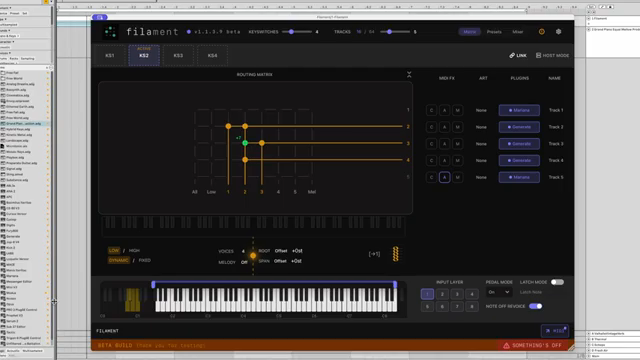Click the orange voices knob dot
640x360 pixels.
pyautogui.click(x=253, y=256)
